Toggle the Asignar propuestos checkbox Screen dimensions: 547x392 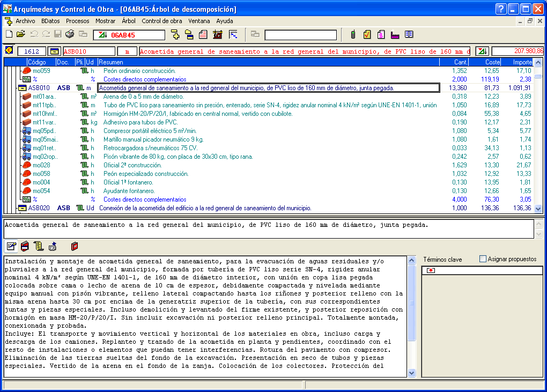pos(483,259)
